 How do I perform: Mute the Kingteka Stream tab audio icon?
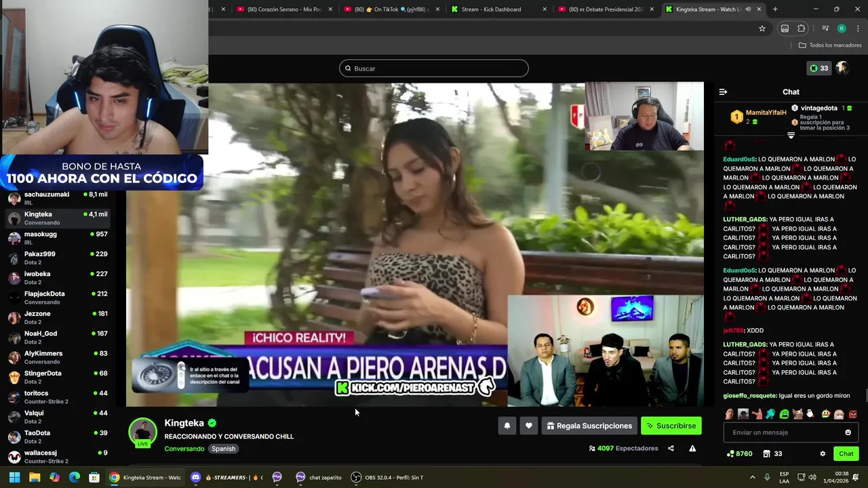click(748, 9)
